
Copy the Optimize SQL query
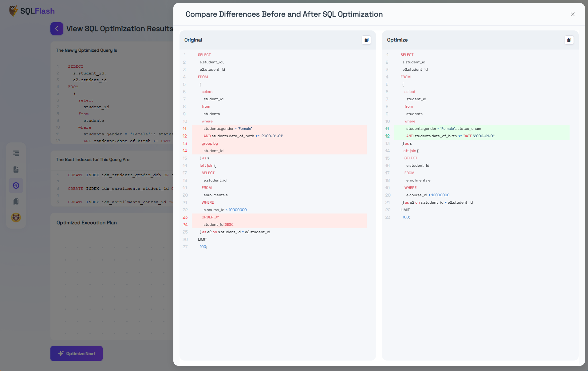coord(569,40)
